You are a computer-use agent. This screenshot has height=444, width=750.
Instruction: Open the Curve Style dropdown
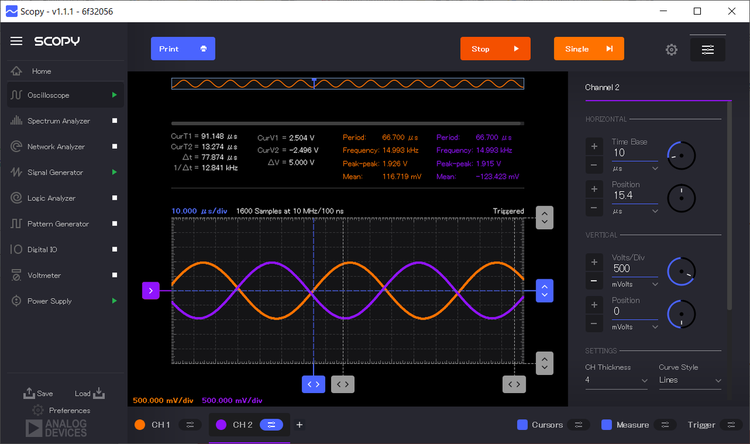pyautogui.click(x=690, y=380)
